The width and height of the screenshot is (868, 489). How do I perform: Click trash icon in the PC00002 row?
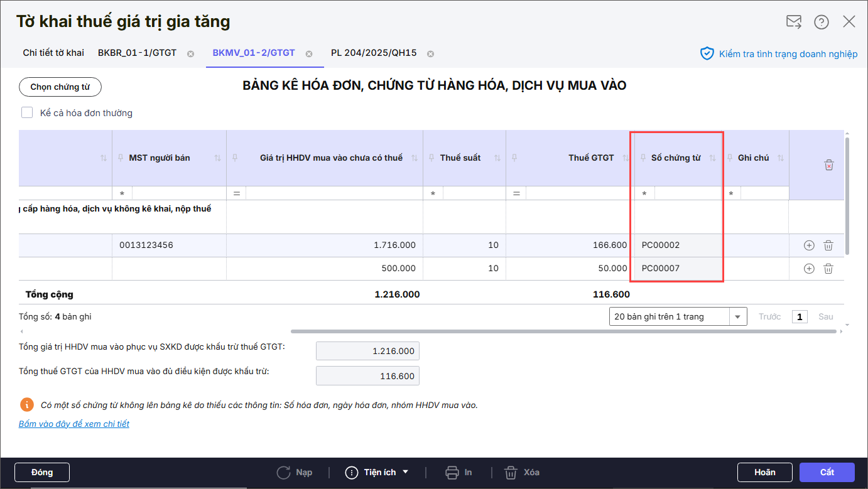tap(828, 245)
